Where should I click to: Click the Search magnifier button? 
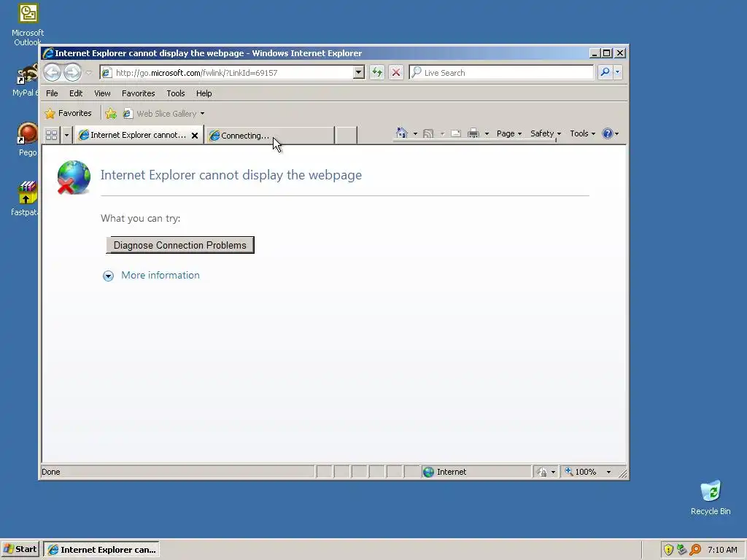point(605,72)
